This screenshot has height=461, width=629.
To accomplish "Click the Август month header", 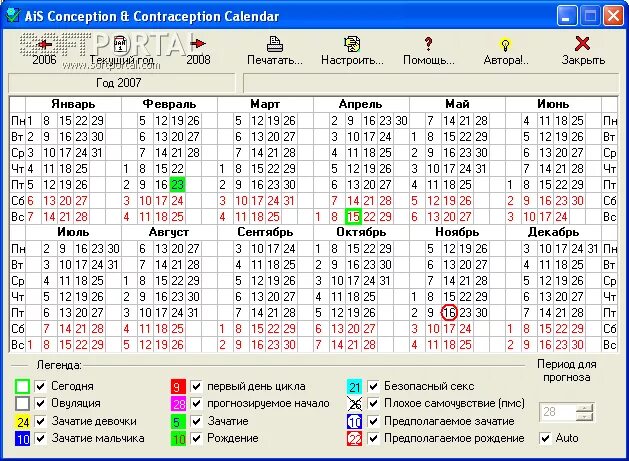I will coord(169,232).
